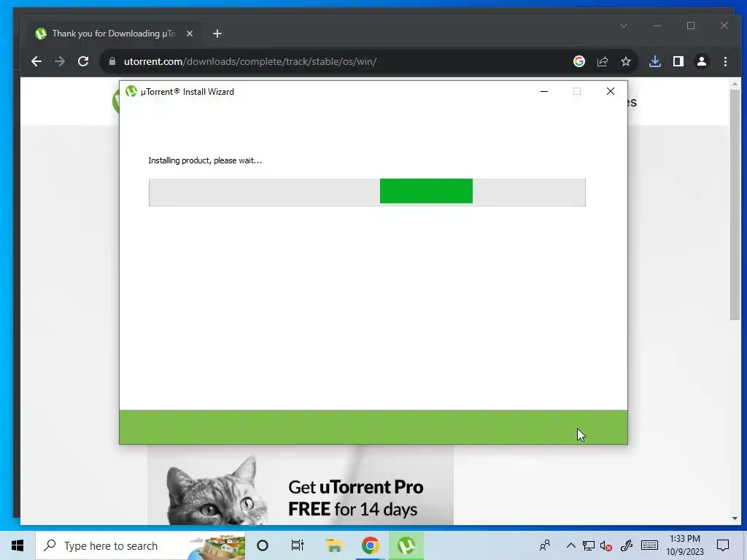Click the Chrome forward arrow
This screenshot has height=560, width=747.
pyautogui.click(x=60, y=61)
